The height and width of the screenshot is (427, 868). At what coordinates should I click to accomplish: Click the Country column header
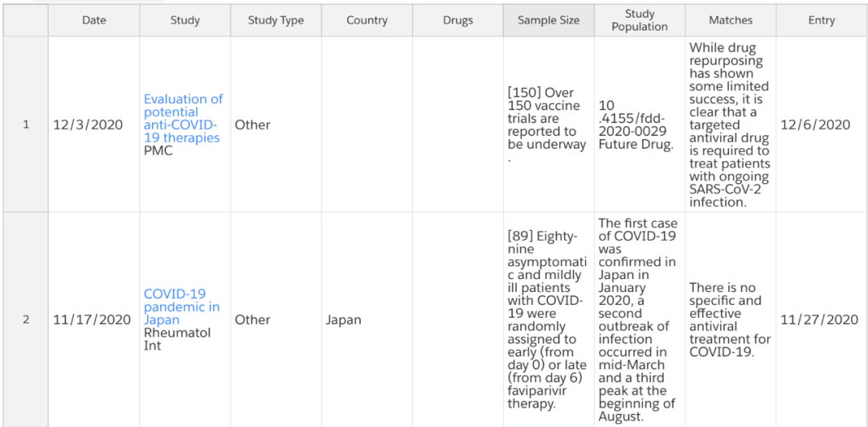pyautogui.click(x=366, y=20)
